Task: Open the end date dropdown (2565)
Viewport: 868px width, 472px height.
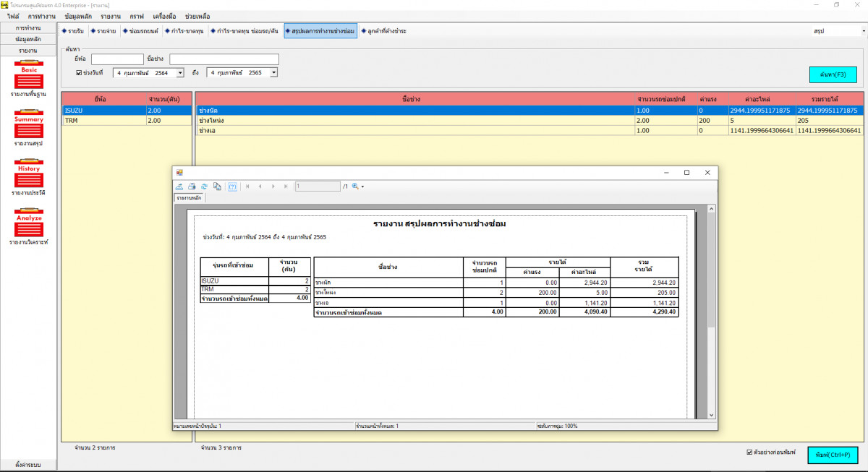Action: 273,72
